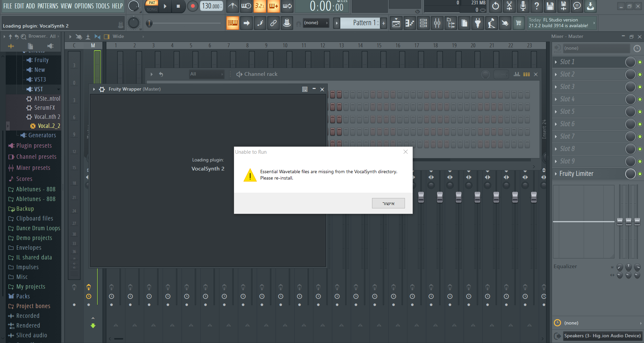The image size is (644, 343).
Task: Click the tempo 130.000 field
Action: [211, 6]
